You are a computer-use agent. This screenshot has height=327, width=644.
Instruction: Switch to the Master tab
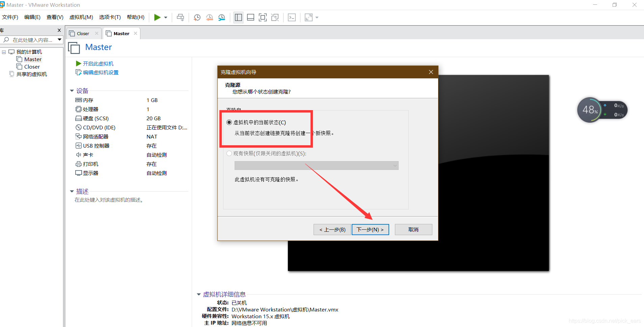click(122, 33)
